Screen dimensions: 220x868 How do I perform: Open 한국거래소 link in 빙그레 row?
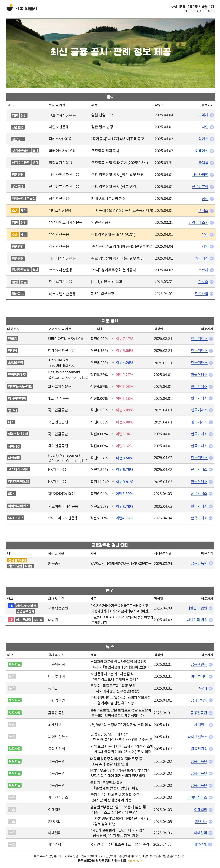click(x=199, y=410)
